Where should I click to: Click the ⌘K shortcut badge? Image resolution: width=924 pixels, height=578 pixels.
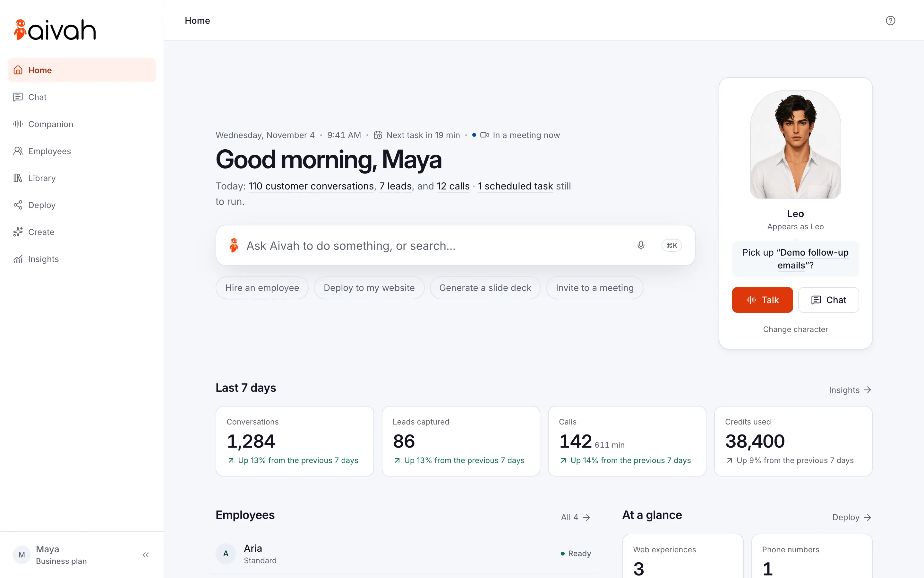tap(672, 245)
